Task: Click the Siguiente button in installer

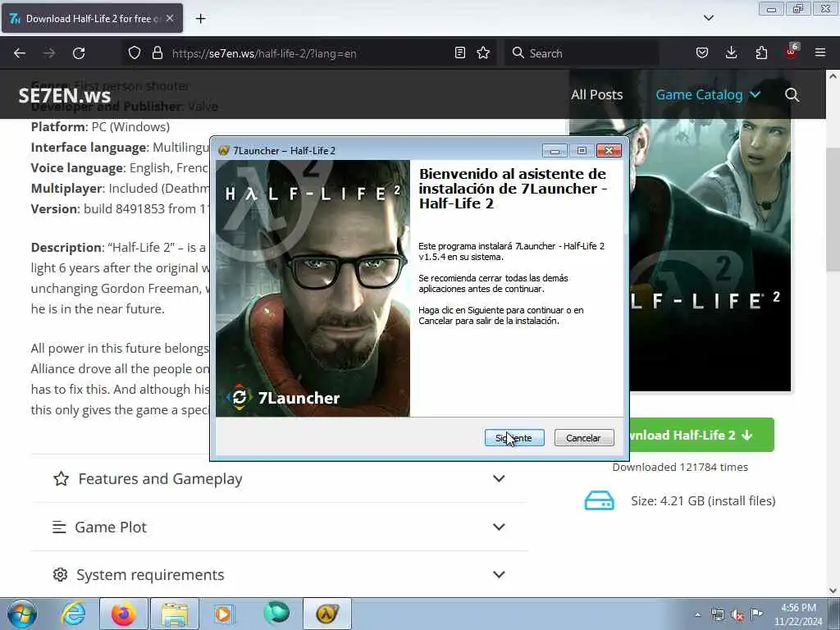Action: tap(514, 438)
